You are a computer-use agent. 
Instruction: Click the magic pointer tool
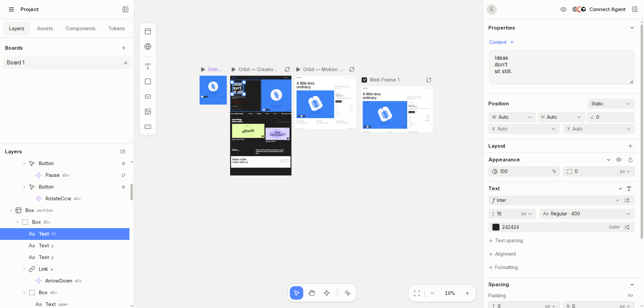pos(347,293)
